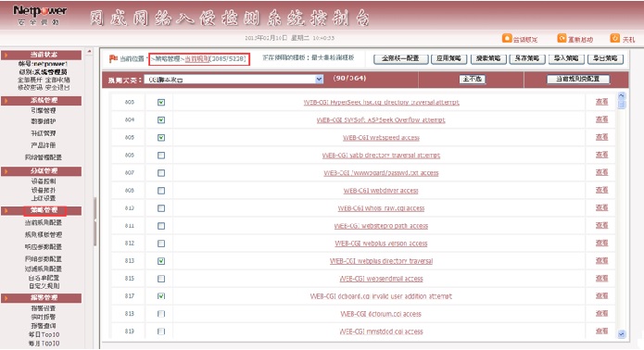Viewport: 644px width, 350px height.
Task: Collapse the 策略管理 sidebar section
Action: pyautogui.click(x=41, y=211)
